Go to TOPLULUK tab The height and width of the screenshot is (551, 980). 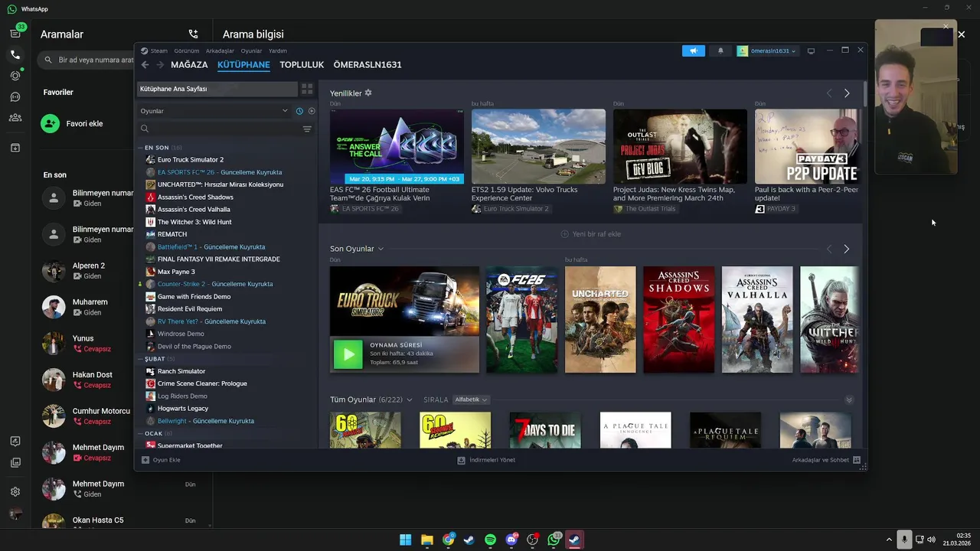302,65
